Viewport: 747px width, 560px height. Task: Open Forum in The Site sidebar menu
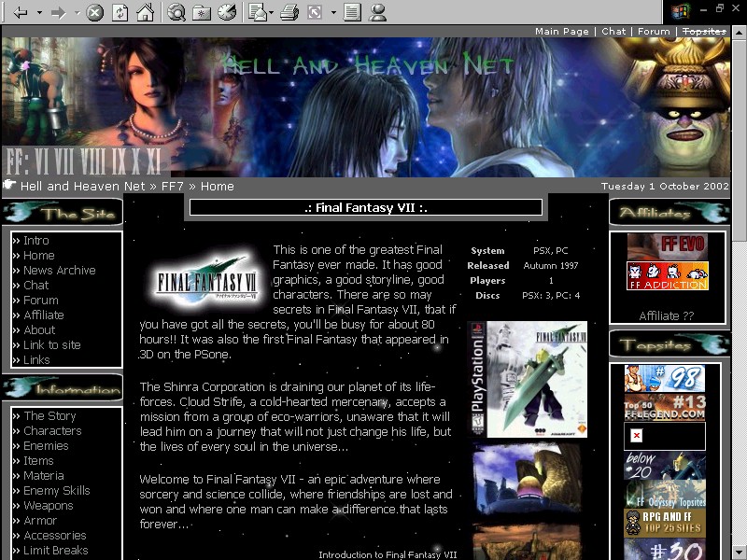click(x=41, y=300)
